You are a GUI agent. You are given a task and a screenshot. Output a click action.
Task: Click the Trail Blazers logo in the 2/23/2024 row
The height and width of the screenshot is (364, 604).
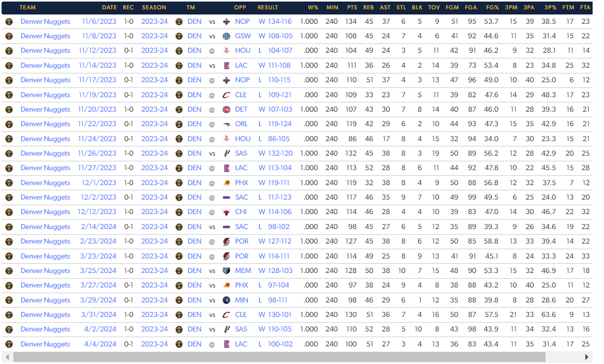[x=227, y=241]
